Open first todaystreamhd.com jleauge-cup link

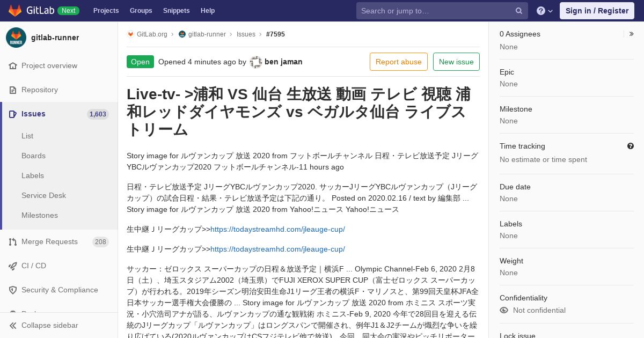277,230
